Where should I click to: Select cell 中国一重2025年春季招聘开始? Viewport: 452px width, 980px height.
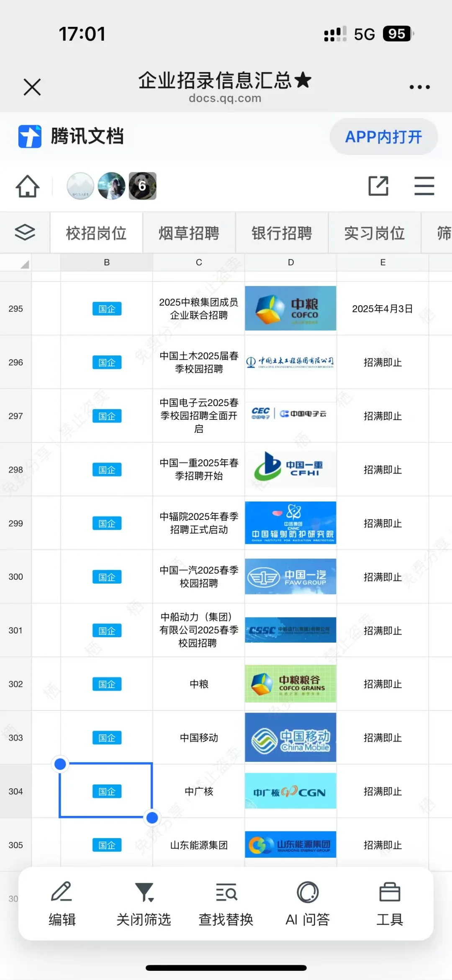click(199, 469)
